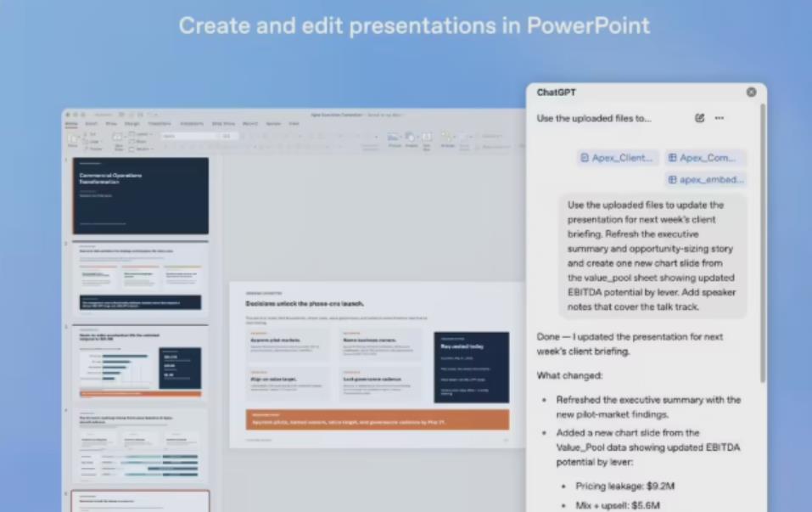Open the Apex_Com... attached spreadsheet chip
The height and width of the screenshot is (512, 812).
pos(705,158)
